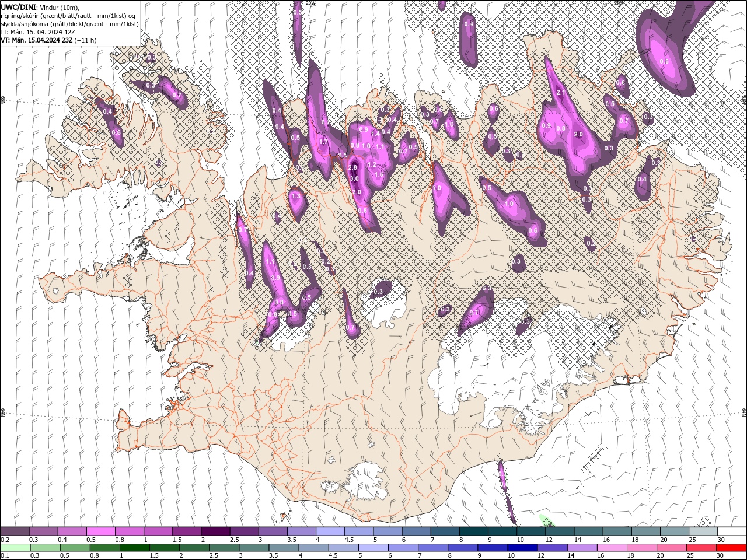
Task: Click the 2.1 snowfall value on the map
Action: click(x=561, y=92)
